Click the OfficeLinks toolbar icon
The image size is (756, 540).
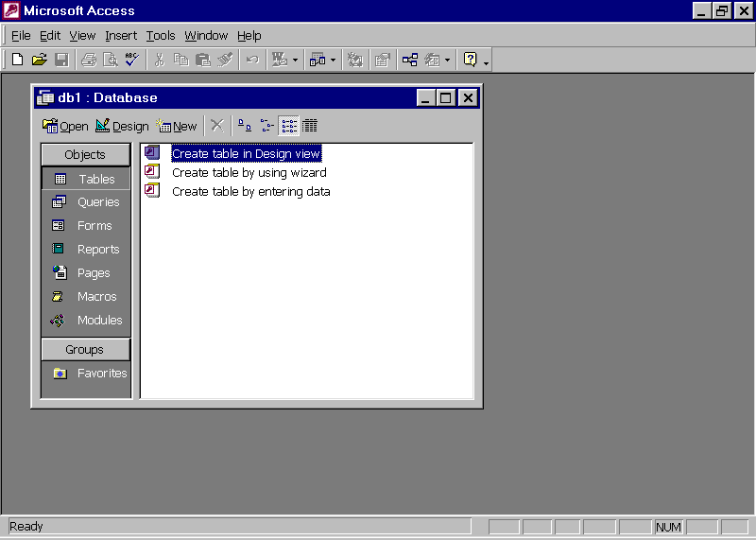click(x=280, y=60)
